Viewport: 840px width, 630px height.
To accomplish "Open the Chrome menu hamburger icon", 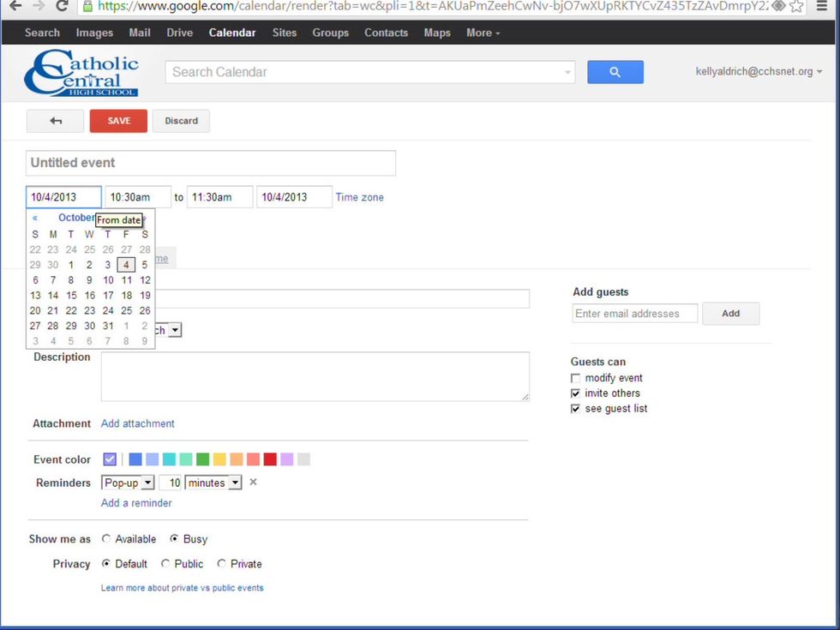I will [x=822, y=7].
